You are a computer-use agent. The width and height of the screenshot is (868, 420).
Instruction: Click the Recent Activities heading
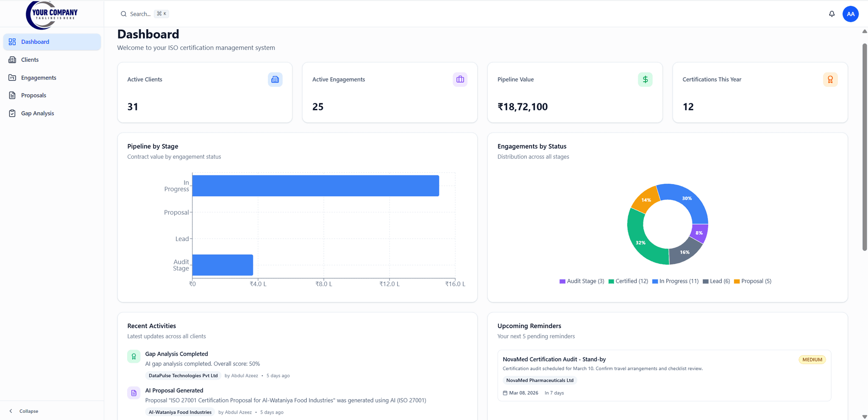[151, 326]
